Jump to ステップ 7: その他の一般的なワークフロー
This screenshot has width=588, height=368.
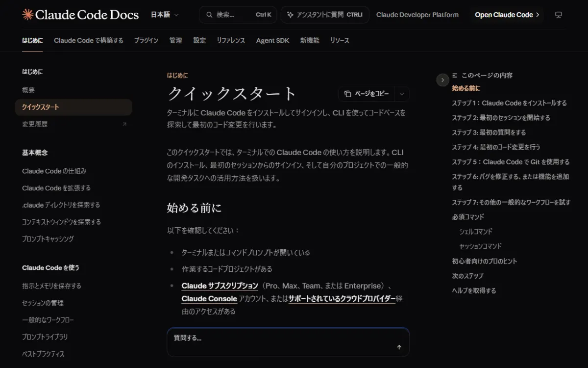[x=511, y=202]
